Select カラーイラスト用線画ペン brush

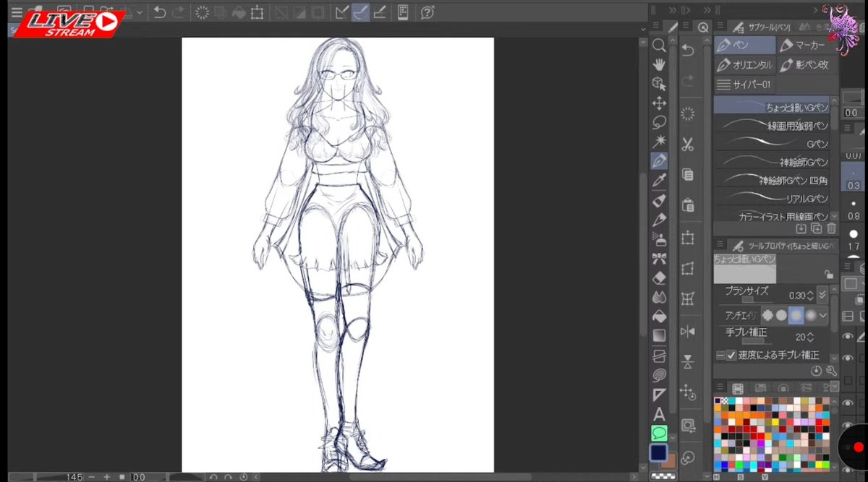[x=772, y=215]
